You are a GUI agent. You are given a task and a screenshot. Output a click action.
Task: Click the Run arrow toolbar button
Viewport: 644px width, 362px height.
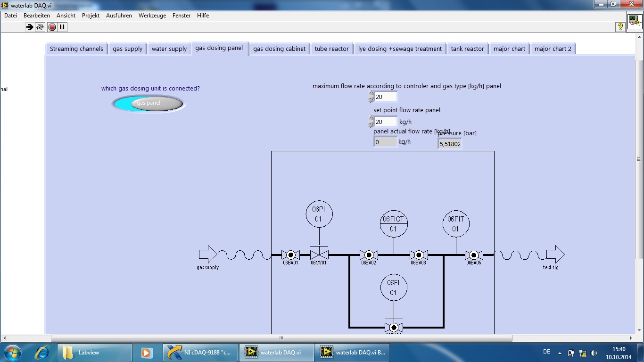30,27
